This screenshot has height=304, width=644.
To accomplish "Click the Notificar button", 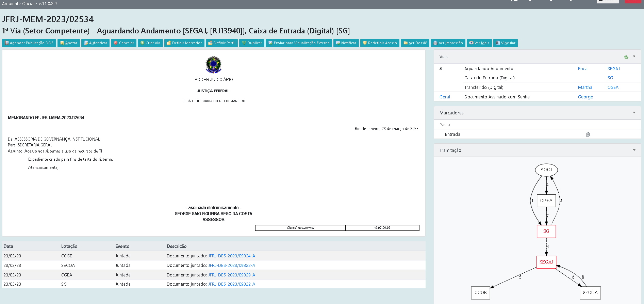I will point(346,43).
